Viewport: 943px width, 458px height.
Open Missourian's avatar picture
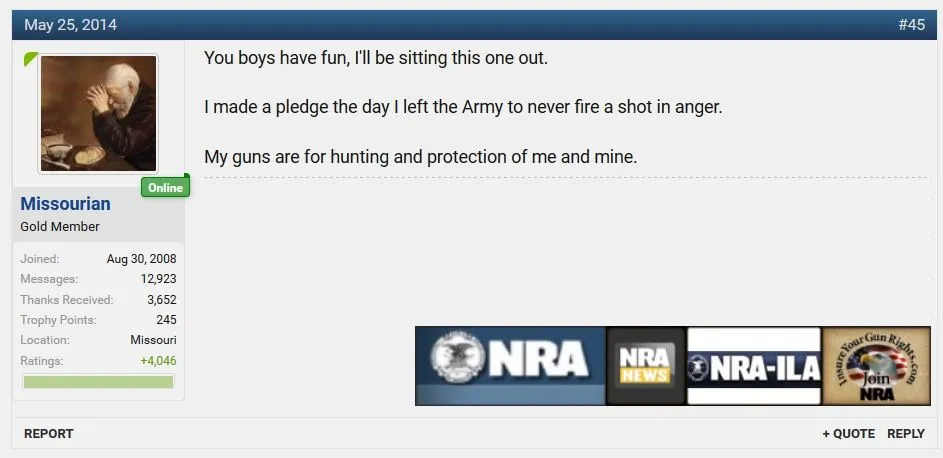tap(98, 113)
